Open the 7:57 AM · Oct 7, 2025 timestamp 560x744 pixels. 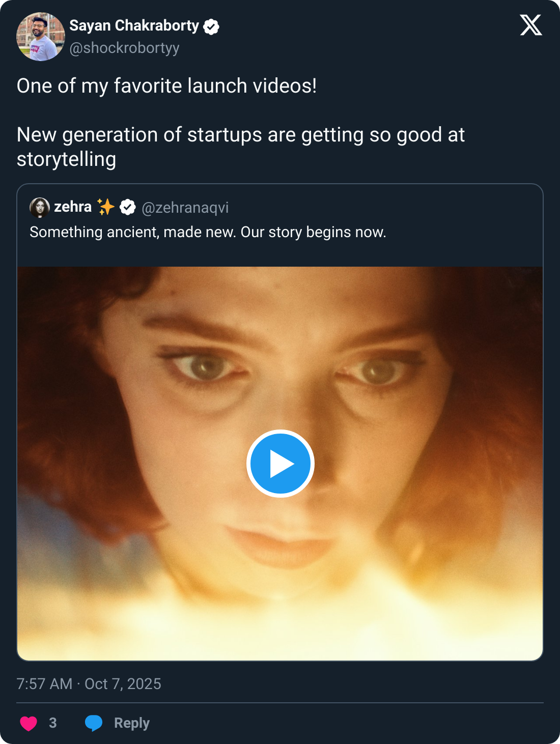tap(89, 683)
